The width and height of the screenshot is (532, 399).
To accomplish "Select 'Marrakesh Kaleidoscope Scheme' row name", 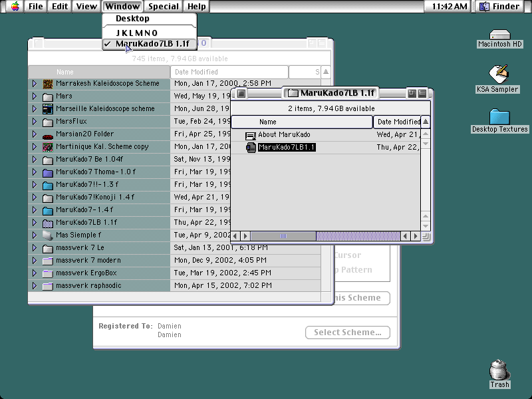I will pos(107,84).
